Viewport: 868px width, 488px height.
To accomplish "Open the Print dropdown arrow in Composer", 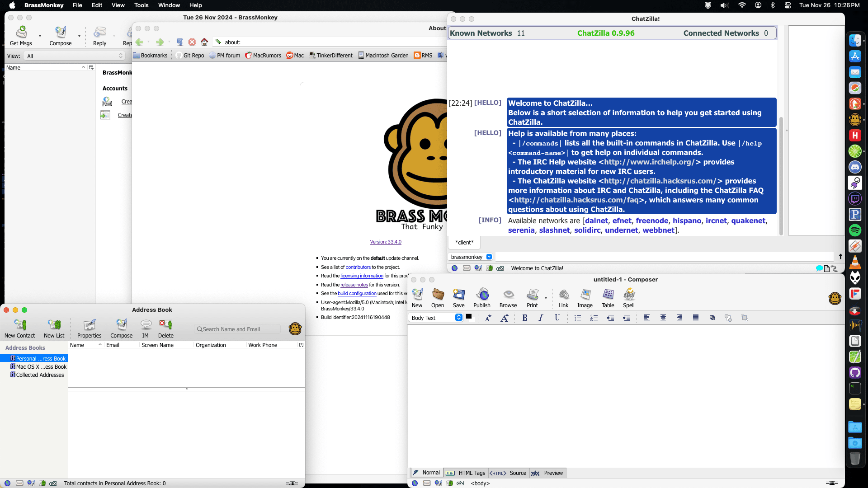I will click(x=546, y=298).
